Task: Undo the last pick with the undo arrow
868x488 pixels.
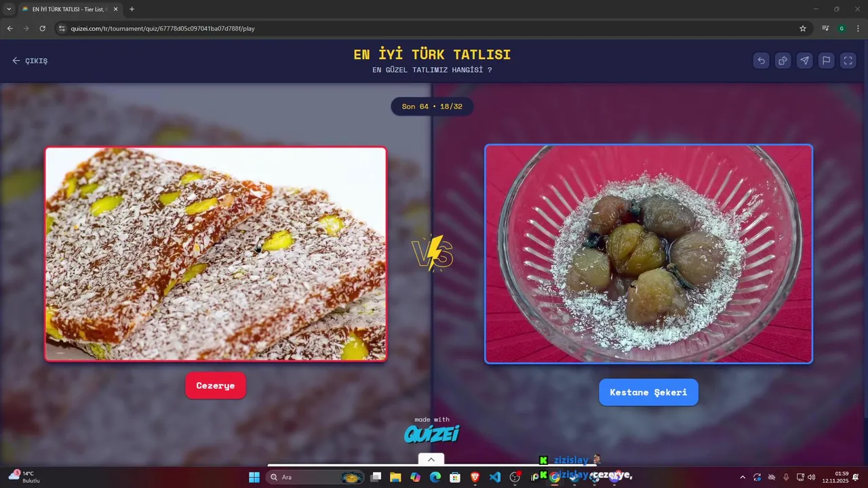Action: tap(761, 60)
